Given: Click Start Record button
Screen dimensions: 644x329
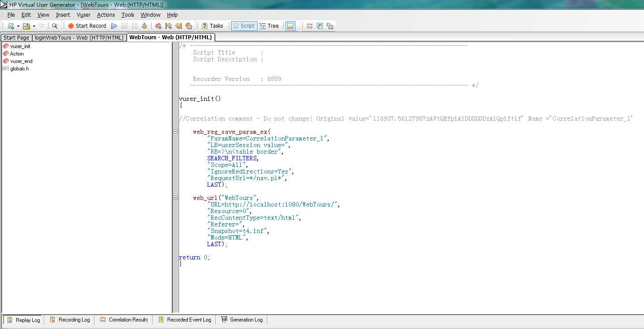Looking at the screenshot, I should [87, 26].
